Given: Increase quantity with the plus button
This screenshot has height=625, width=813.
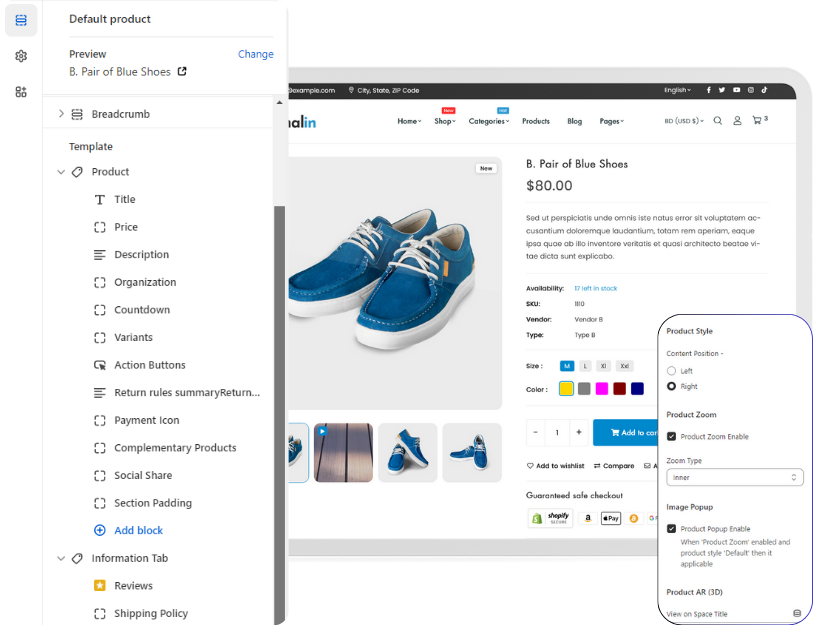Looking at the screenshot, I should pyautogui.click(x=579, y=432).
